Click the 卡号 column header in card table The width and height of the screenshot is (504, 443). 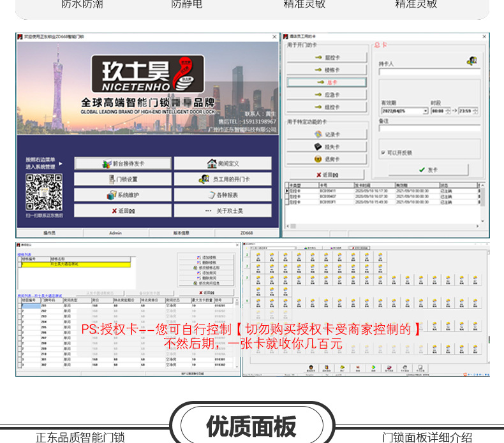tap(336, 185)
